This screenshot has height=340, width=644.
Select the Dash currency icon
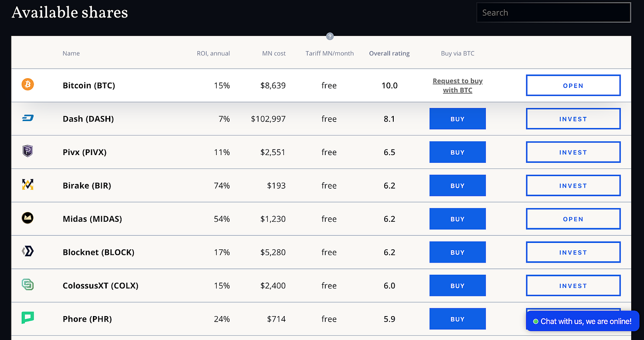tap(27, 118)
